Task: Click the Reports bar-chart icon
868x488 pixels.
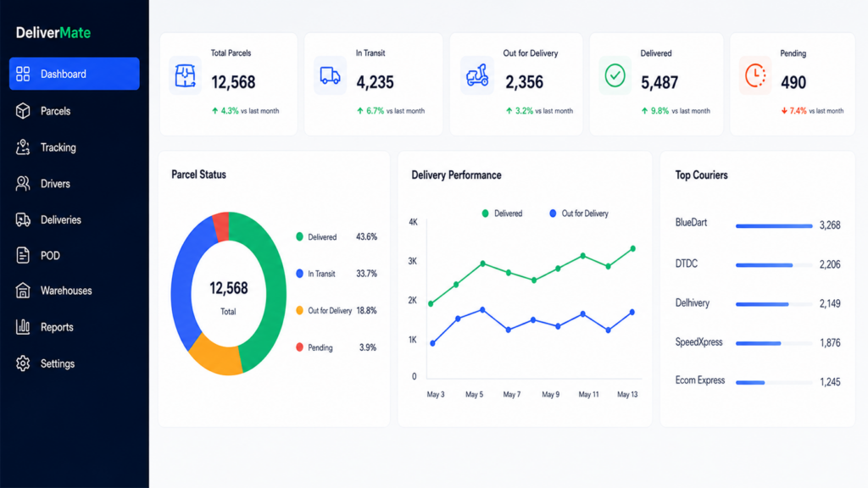Action: (23, 326)
